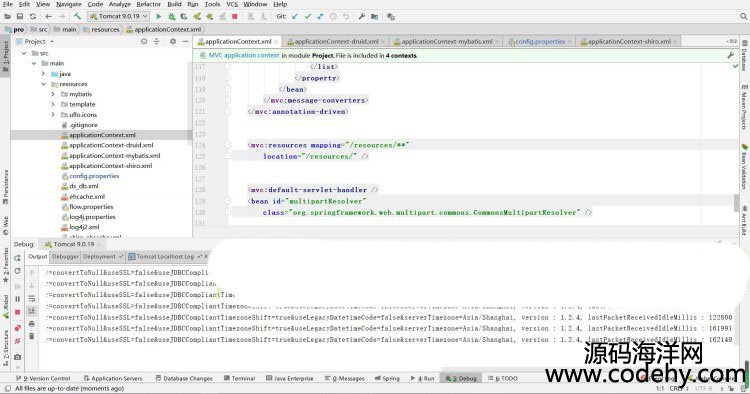The image size is (750, 394).
Task: Open the Tomcat 9.0.19 run configuration dropdown
Action: tap(119, 16)
